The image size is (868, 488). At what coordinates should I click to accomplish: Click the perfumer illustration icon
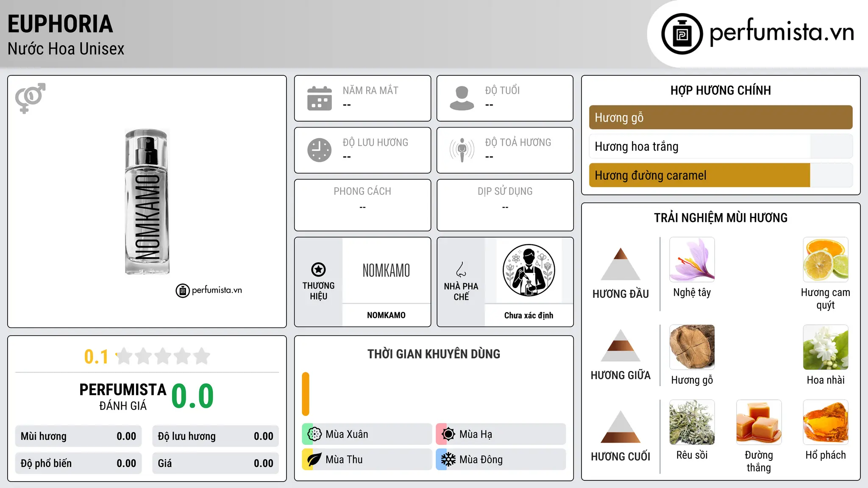pos(529,270)
